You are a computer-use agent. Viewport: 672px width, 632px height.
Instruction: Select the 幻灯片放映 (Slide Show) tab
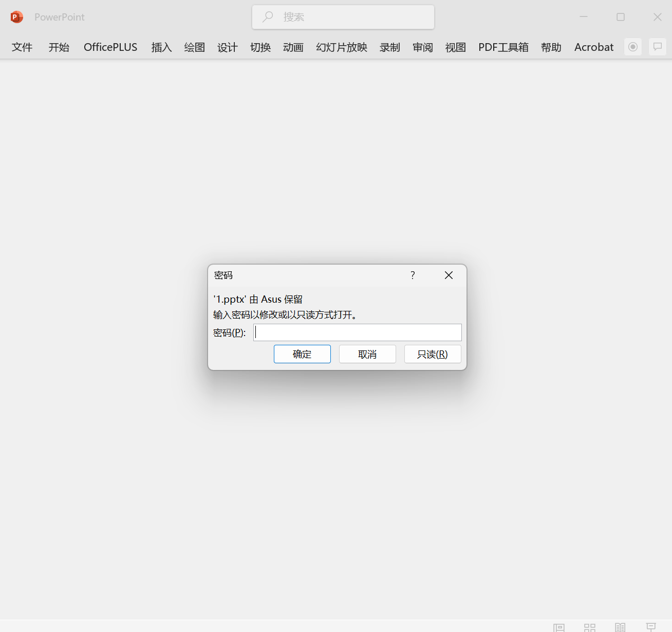tap(342, 47)
